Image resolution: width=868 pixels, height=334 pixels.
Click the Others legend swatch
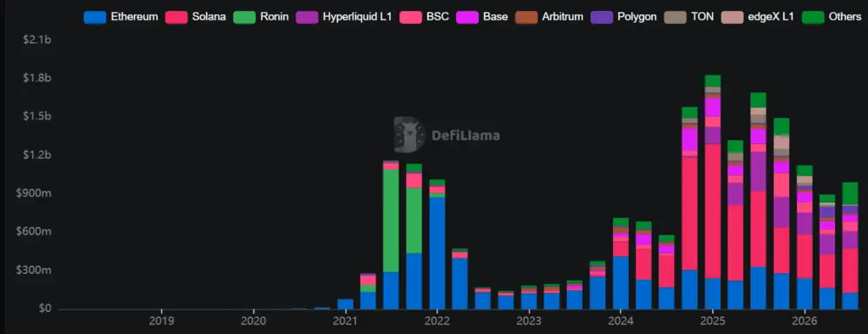812,17
